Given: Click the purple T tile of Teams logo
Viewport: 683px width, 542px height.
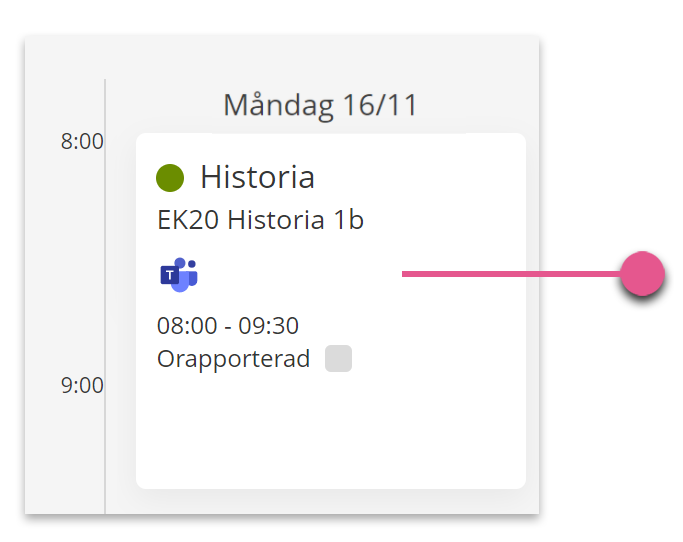Looking at the screenshot, I should point(170,275).
